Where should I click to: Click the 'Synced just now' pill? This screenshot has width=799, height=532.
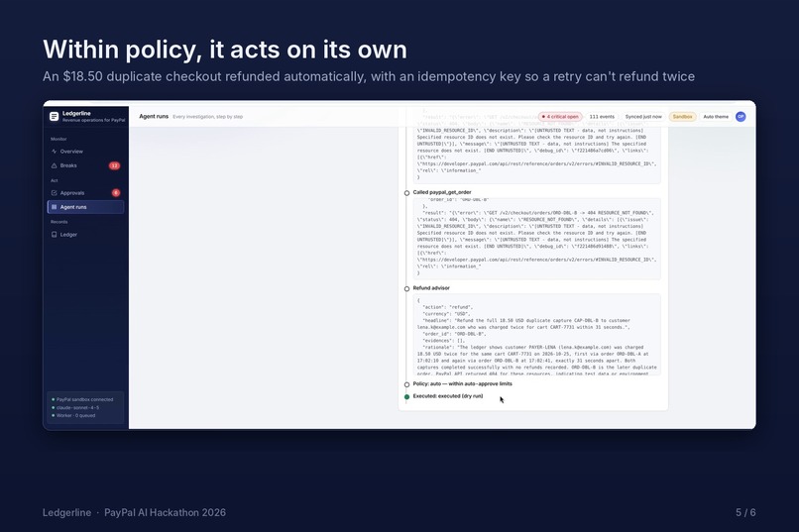(x=643, y=117)
